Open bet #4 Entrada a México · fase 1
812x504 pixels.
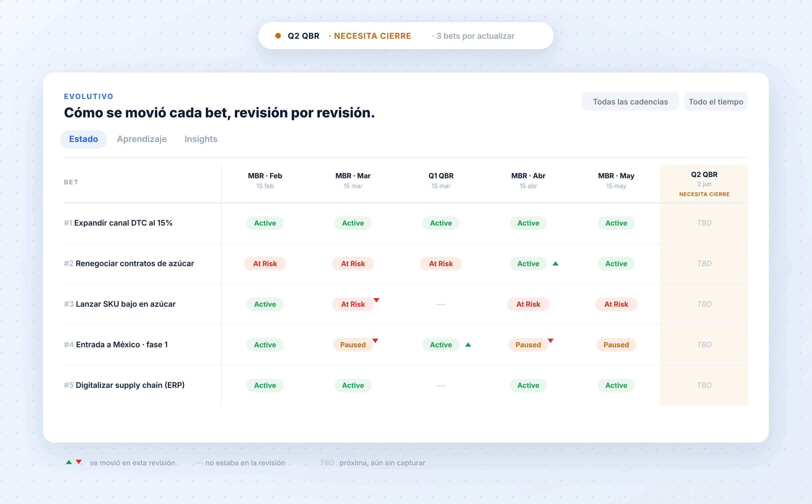116,345
